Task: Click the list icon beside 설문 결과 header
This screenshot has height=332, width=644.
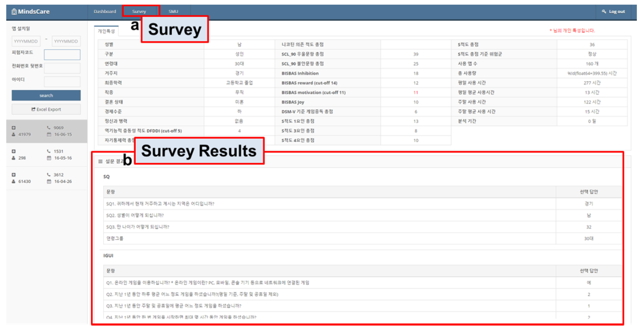Action: coord(100,162)
